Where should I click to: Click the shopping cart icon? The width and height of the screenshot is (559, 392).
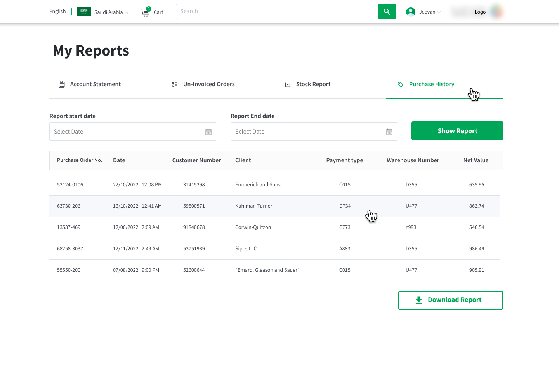pos(145,12)
